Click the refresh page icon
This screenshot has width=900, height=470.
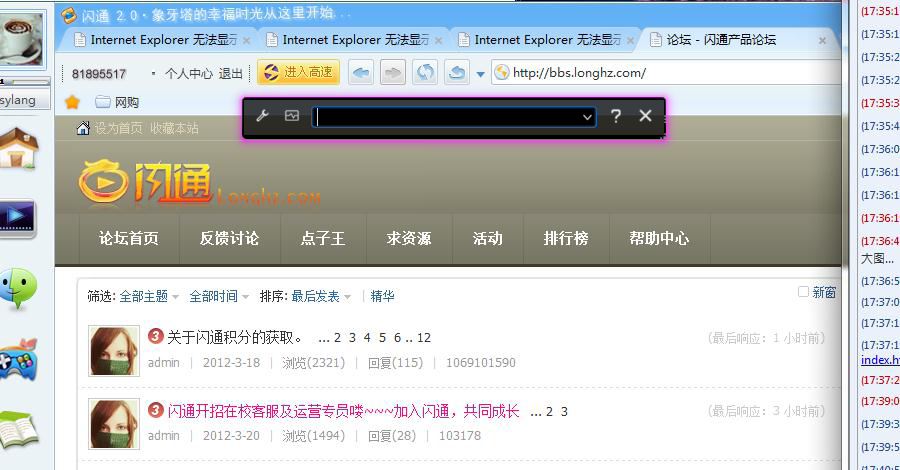coord(425,72)
